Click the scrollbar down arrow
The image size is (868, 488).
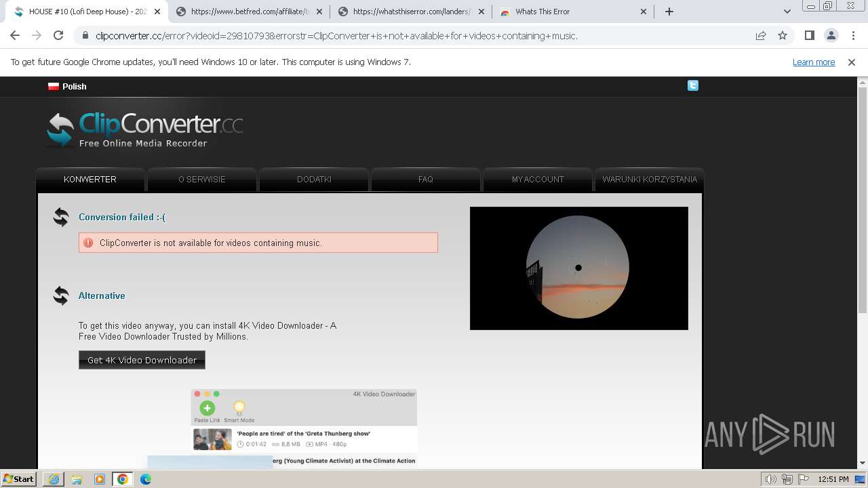click(x=863, y=464)
